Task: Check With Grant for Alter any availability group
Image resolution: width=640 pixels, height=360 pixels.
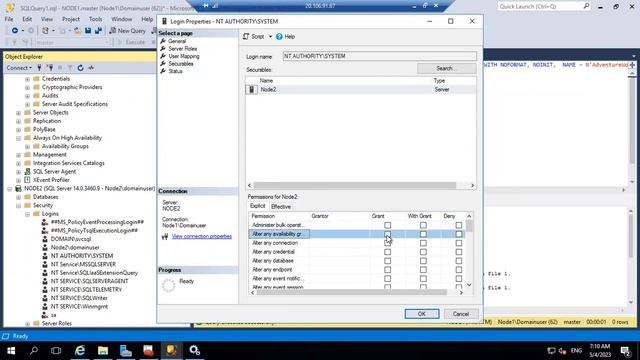Action: tap(423, 234)
